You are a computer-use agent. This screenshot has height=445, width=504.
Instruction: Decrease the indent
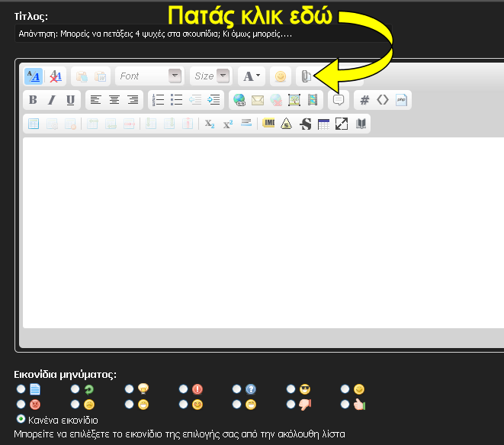[195, 100]
